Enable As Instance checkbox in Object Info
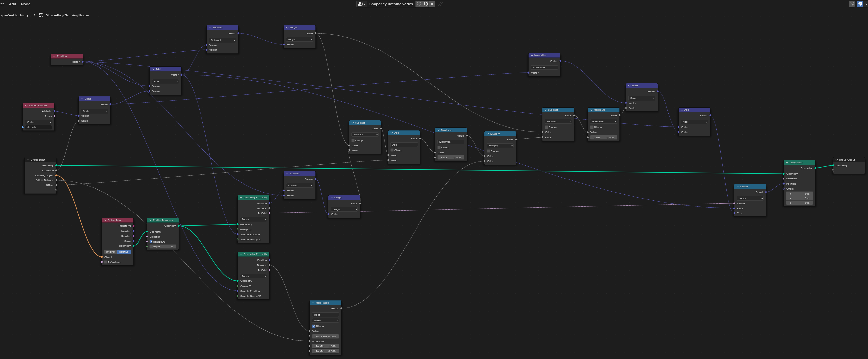868x359 pixels. (106, 262)
